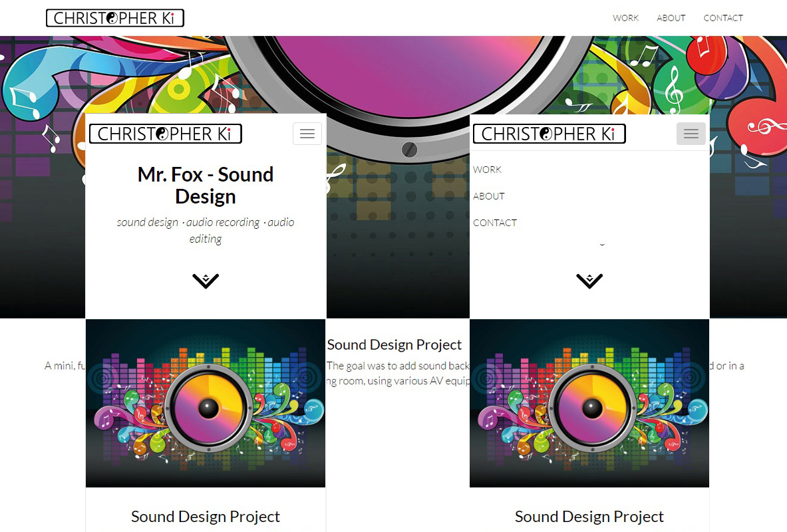
Task: Select WORK in the expanded mobile menu
Action: 487,170
